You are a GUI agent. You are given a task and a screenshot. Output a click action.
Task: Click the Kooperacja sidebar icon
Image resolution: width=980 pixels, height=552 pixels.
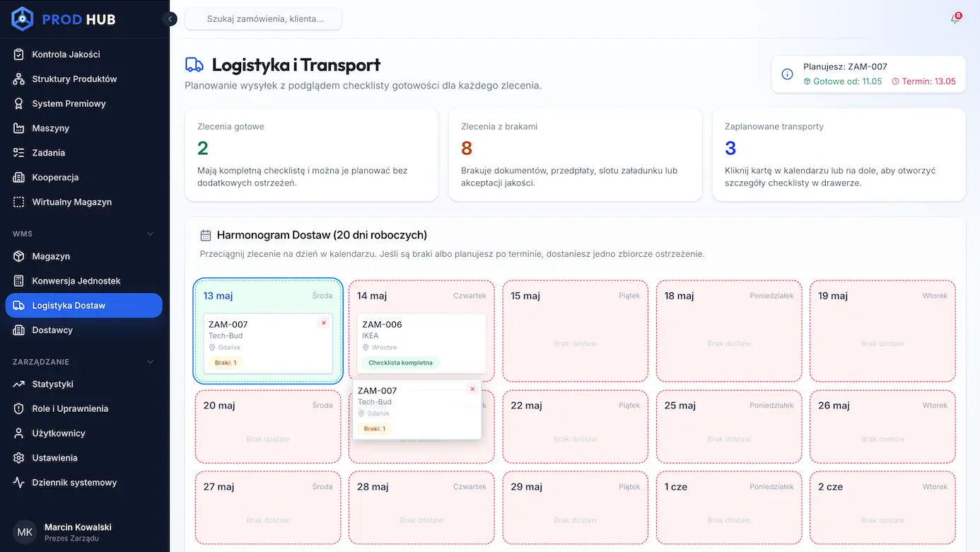[19, 178]
